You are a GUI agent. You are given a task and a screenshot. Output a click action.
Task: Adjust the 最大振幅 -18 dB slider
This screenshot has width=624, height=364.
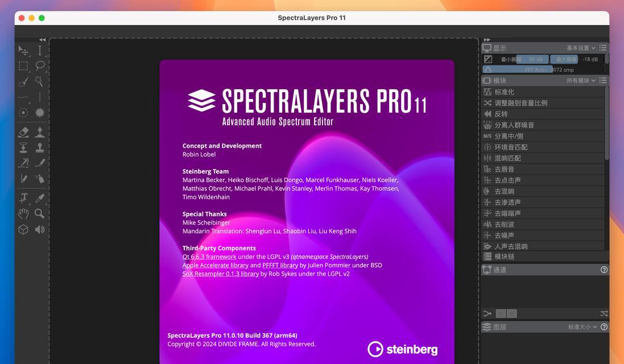577,59
